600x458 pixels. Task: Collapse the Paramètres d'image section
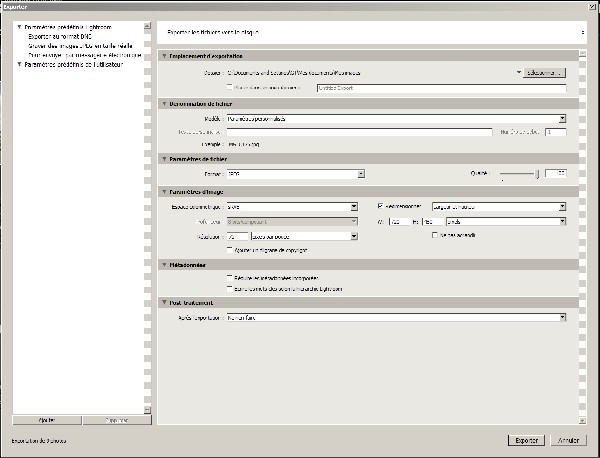[x=164, y=192]
